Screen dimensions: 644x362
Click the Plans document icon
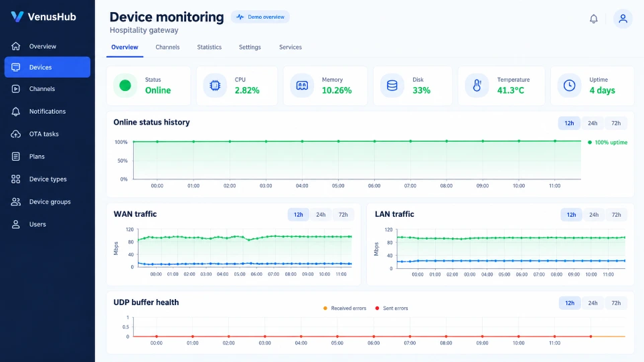(x=15, y=157)
